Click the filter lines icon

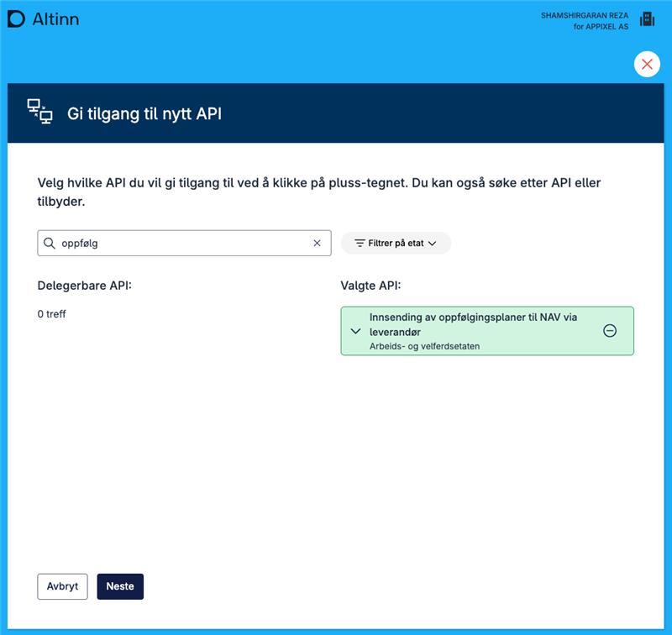(360, 243)
